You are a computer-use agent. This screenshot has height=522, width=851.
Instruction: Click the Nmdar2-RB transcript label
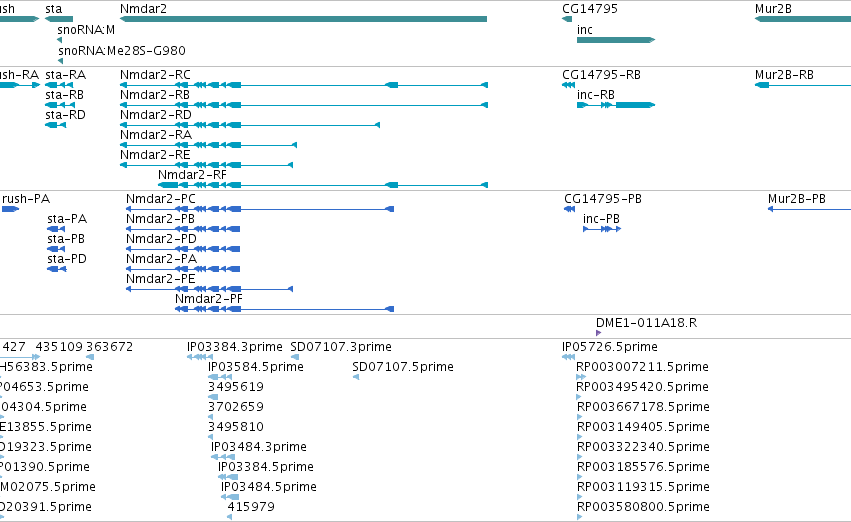[155, 95]
